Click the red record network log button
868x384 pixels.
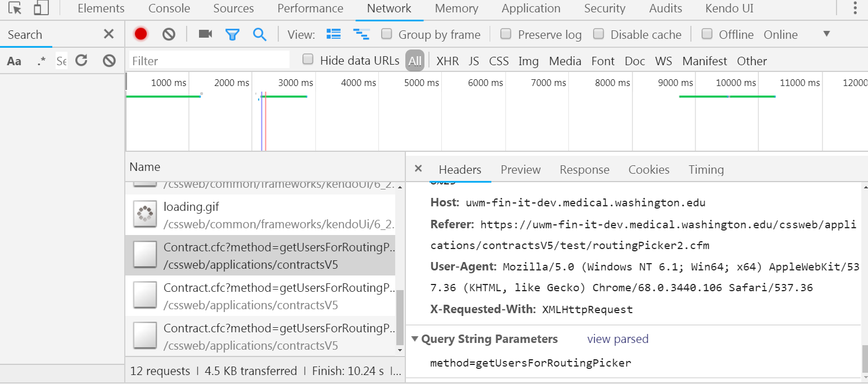(141, 34)
